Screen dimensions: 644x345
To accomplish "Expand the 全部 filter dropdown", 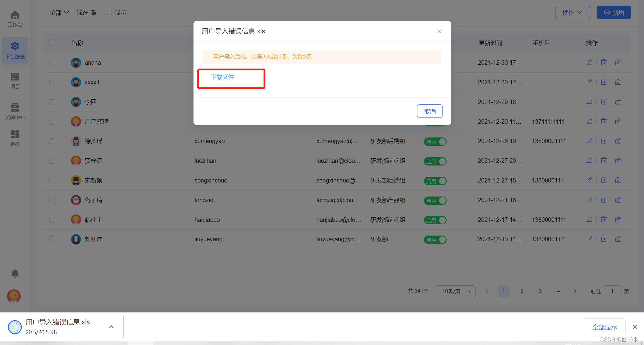I will click(59, 13).
